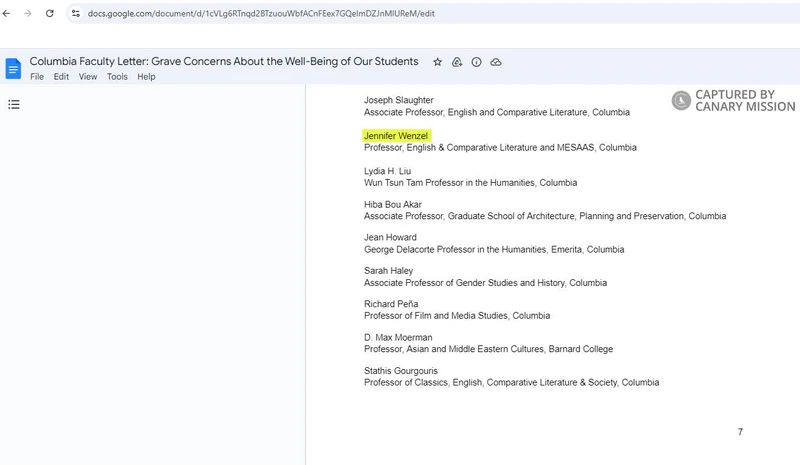This screenshot has width=800, height=465.
Task: Open the Help menu
Action: point(146,77)
